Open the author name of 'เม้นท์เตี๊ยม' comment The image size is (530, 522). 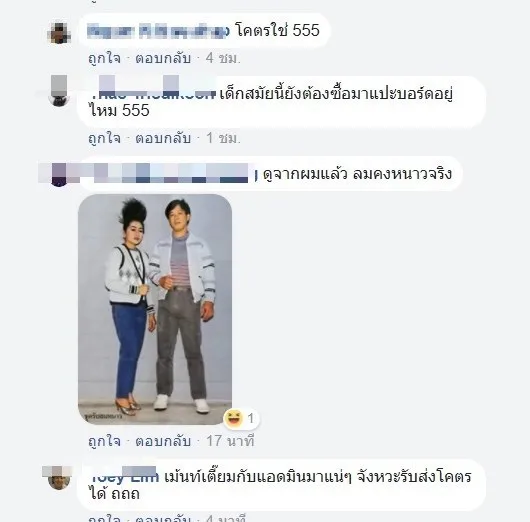pyautogui.click(x=124, y=475)
